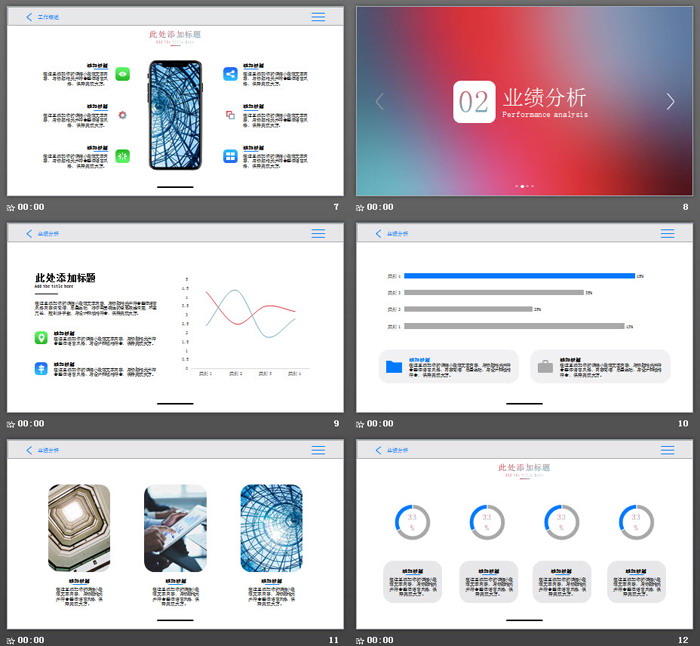Click the back chevron on slide 9 header
The width and height of the screenshot is (700, 646).
pos(29,233)
